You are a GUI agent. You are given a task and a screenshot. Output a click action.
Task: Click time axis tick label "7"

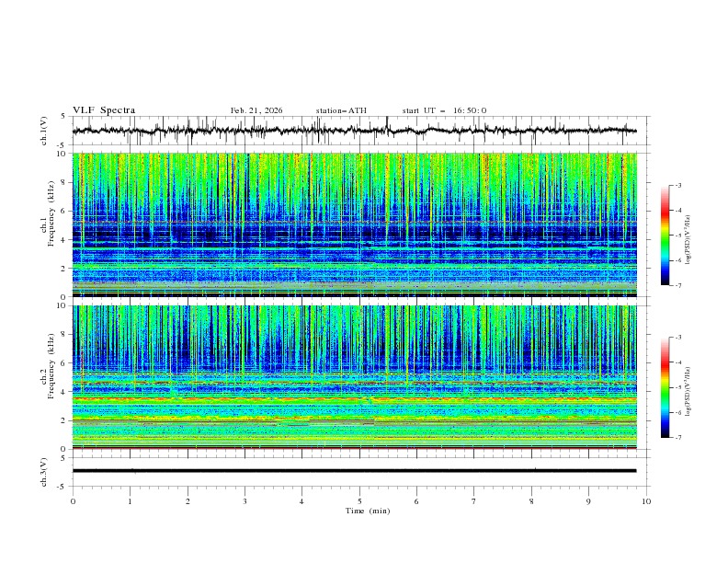tap(474, 501)
